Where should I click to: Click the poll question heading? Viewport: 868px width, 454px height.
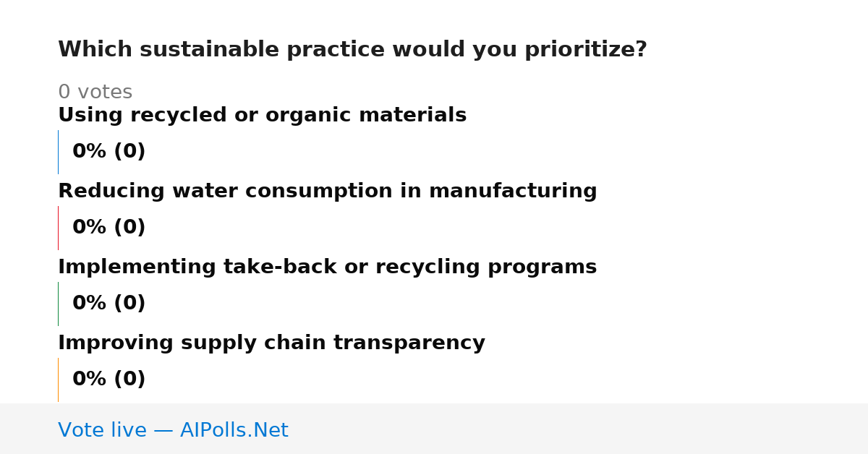[352, 50]
